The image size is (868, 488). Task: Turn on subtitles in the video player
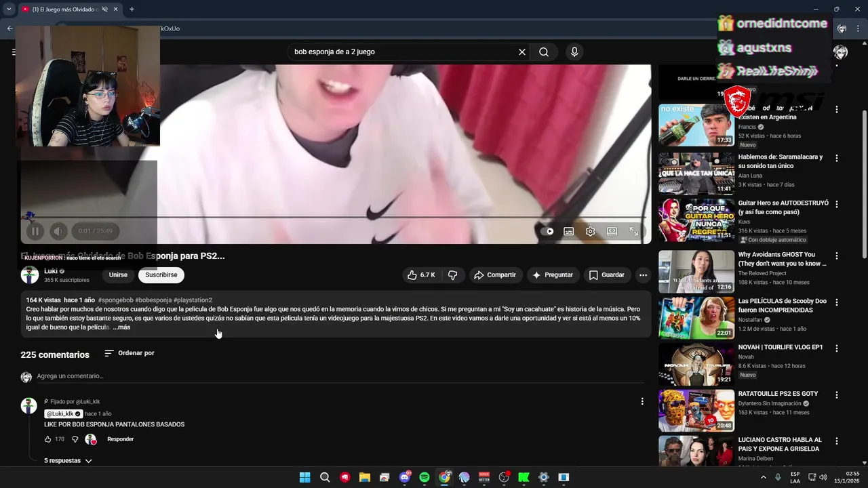[x=569, y=231]
